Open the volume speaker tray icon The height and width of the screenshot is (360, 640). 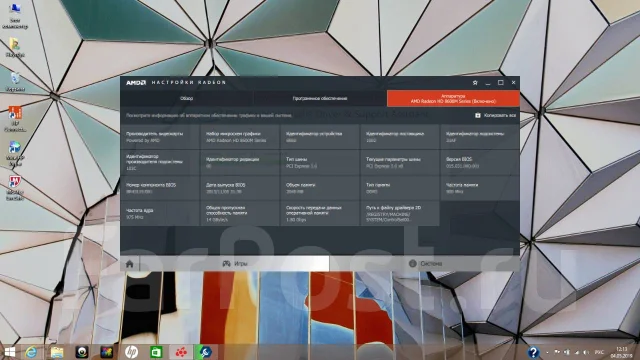pyautogui.click(x=586, y=352)
